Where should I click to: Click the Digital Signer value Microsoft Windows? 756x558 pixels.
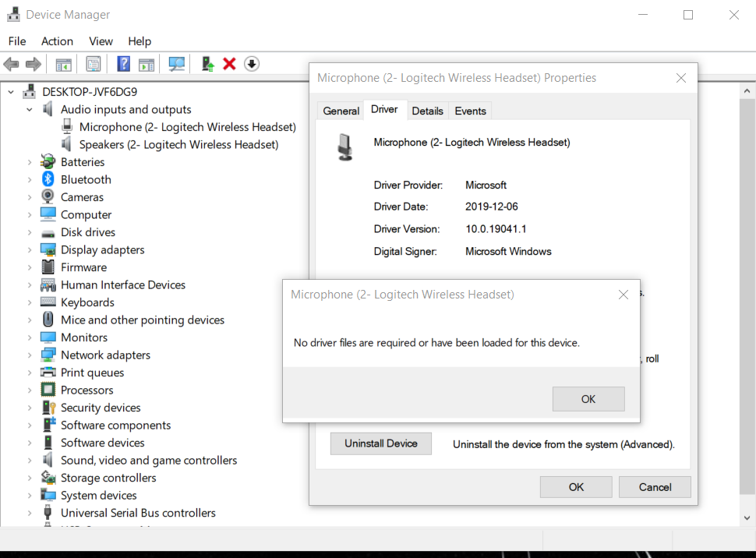pos(508,251)
